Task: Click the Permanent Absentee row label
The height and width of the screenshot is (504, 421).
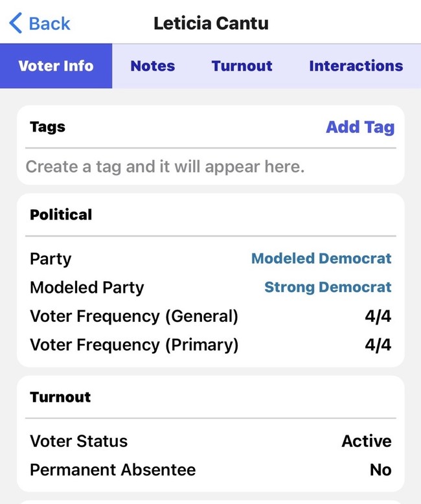Action: [113, 470]
